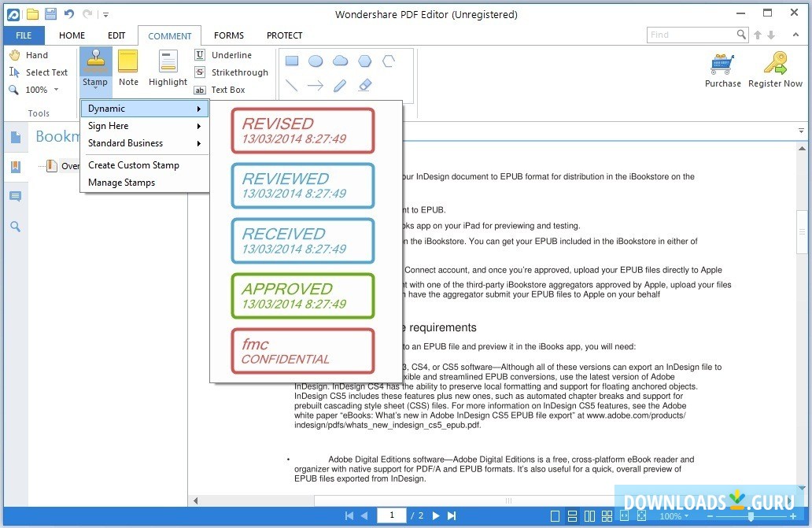Click the magnifier search button in Find box
Screen dimensions: 812x528
point(741,35)
